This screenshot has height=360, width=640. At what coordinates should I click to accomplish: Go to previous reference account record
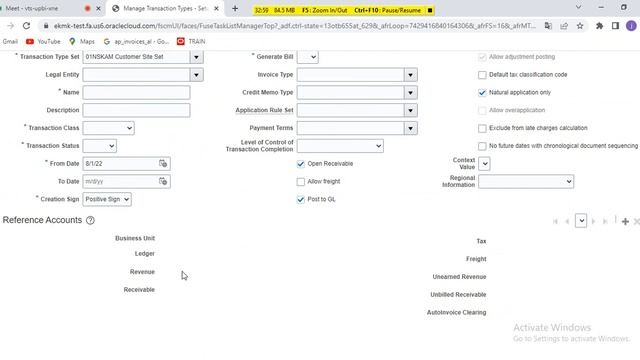[x=567, y=221]
